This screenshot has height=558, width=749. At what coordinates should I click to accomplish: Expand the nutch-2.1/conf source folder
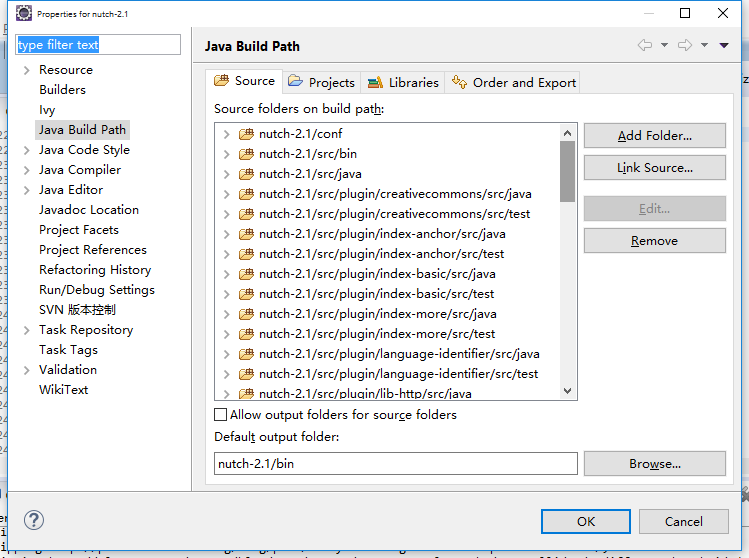tap(227, 134)
